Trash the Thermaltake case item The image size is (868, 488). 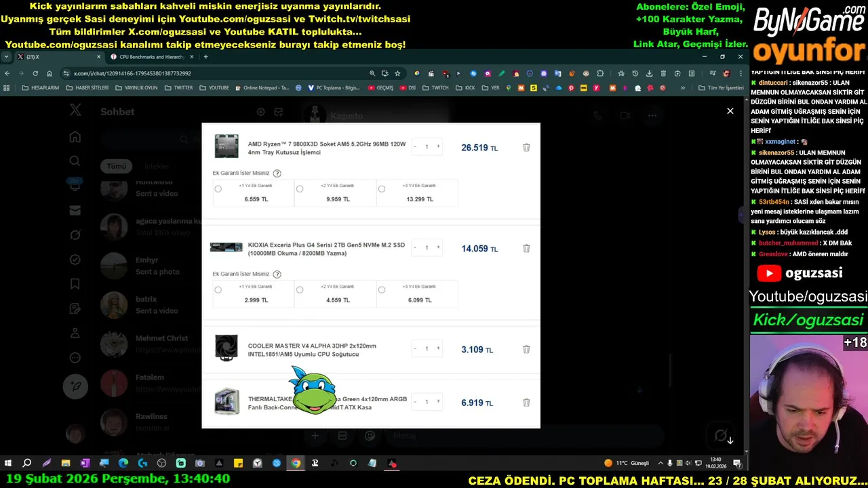[526, 402]
